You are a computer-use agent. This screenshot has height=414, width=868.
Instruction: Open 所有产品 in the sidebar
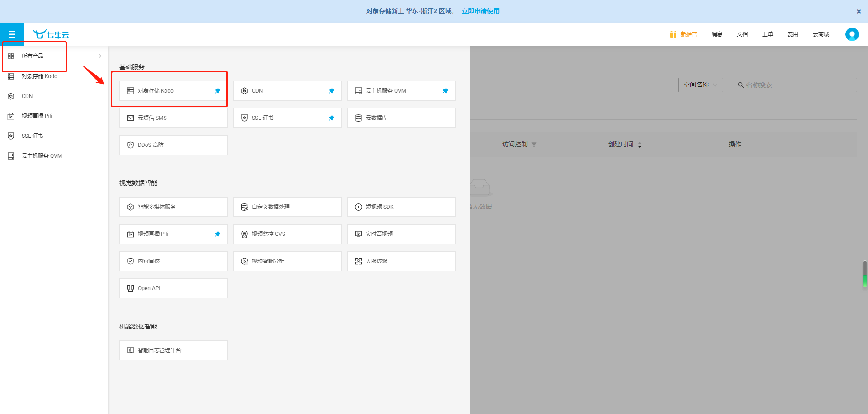54,56
